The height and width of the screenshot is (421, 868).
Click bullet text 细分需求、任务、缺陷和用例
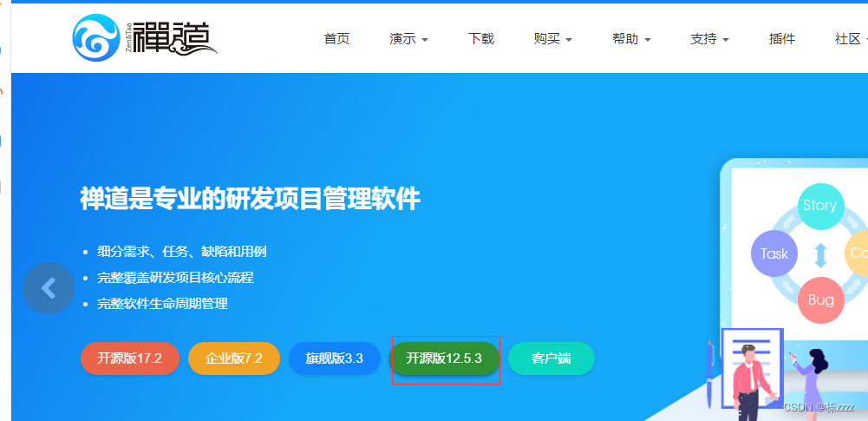coord(181,252)
